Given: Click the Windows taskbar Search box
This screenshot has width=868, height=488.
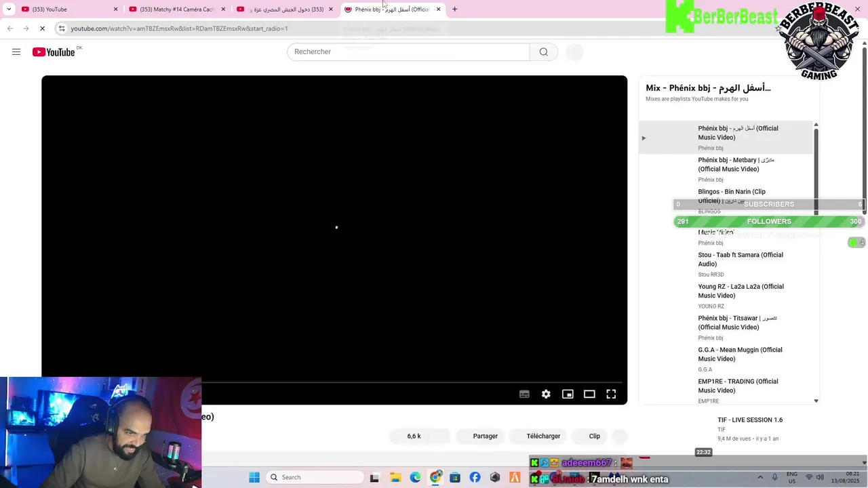Looking at the screenshot, I should pyautogui.click(x=315, y=477).
